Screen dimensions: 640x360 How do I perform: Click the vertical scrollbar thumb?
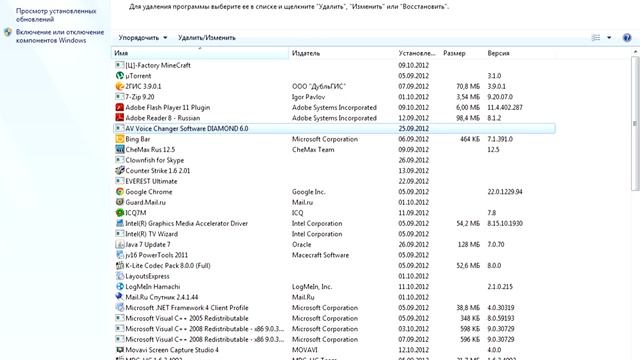(x=635, y=123)
